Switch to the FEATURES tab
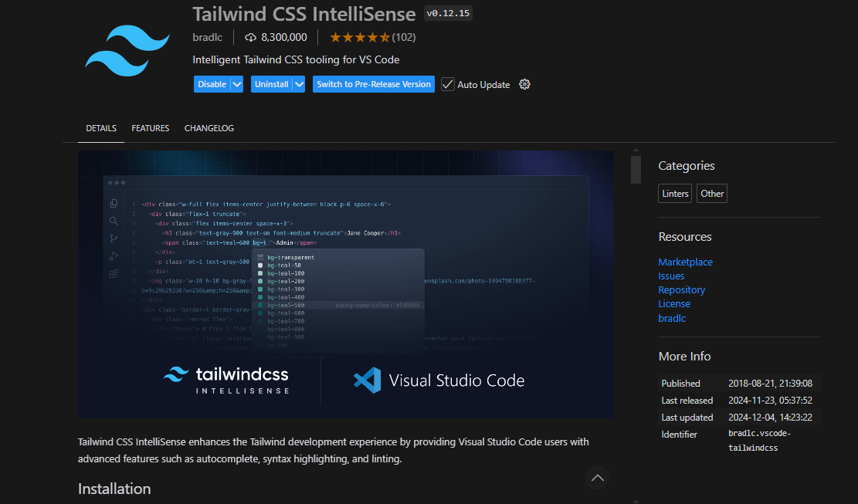Image resolution: width=858 pixels, height=504 pixels. click(x=151, y=128)
